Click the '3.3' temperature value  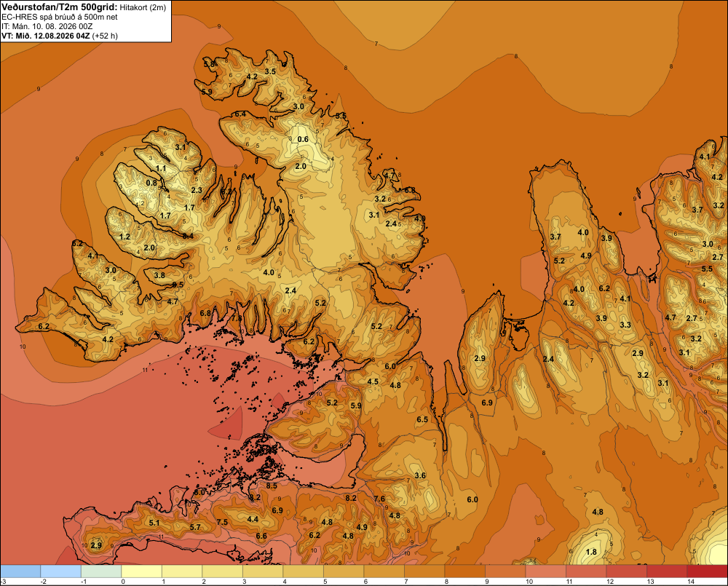(x=625, y=325)
